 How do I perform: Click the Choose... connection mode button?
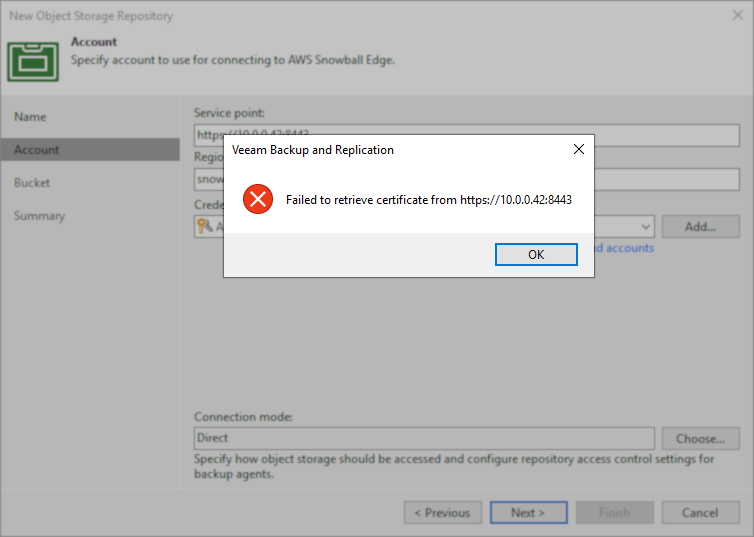701,438
